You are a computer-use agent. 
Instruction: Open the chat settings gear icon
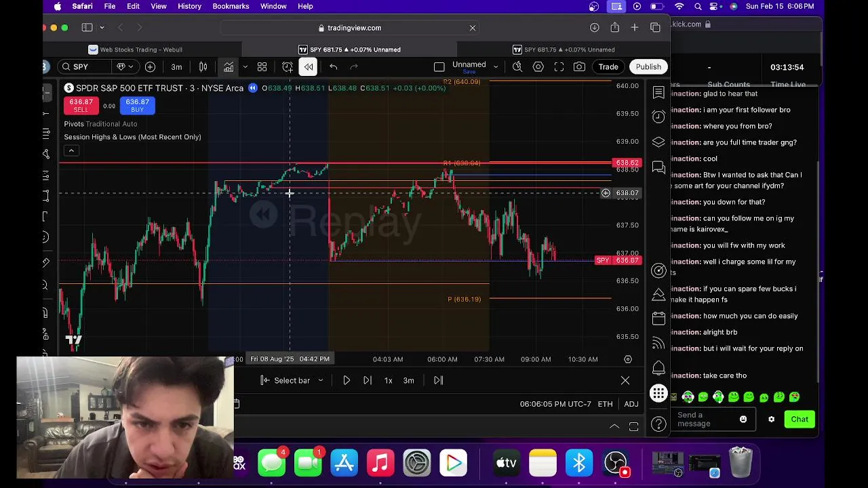click(771, 419)
